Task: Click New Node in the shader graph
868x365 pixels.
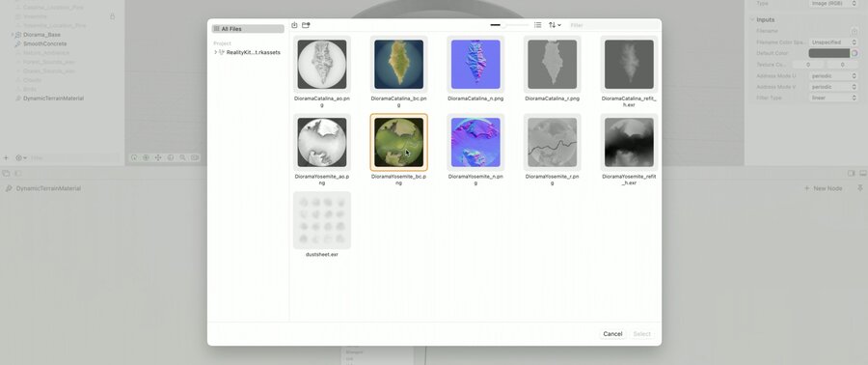Action: pyautogui.click(x=824, y=188)
